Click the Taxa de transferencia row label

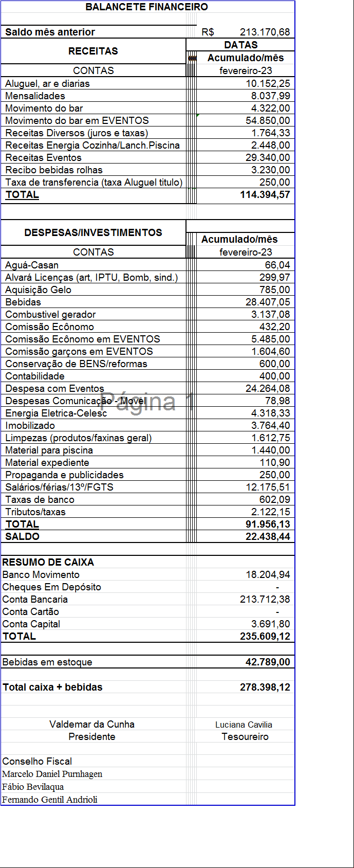pyautogui.click(x=94, y=182)
